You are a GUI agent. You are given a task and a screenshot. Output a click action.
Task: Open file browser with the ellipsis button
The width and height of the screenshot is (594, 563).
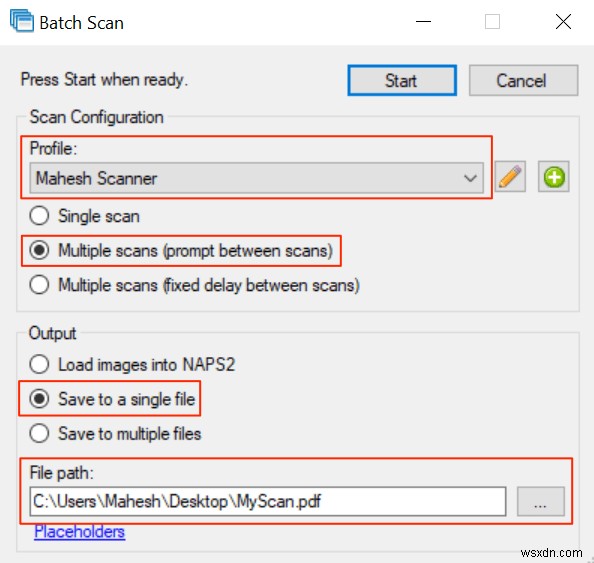(541, 501)
